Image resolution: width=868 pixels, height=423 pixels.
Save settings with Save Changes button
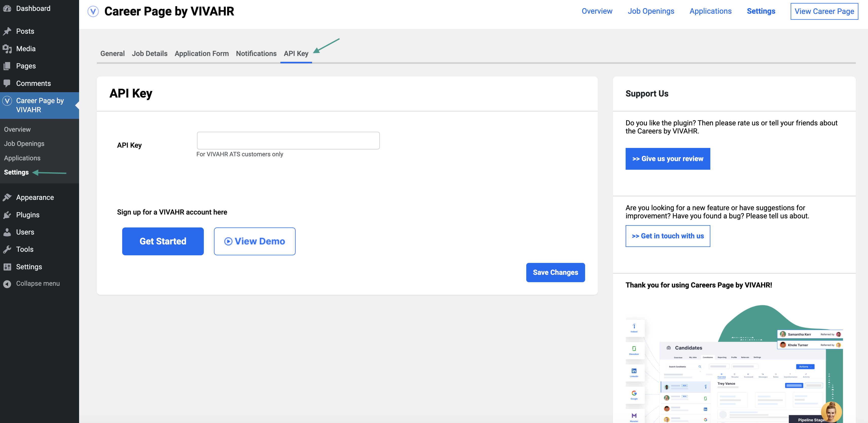[555, 273]
